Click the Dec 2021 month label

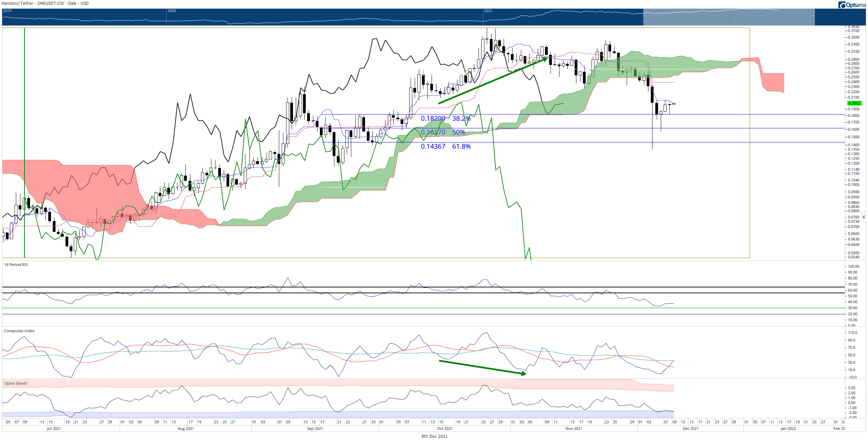690,429
